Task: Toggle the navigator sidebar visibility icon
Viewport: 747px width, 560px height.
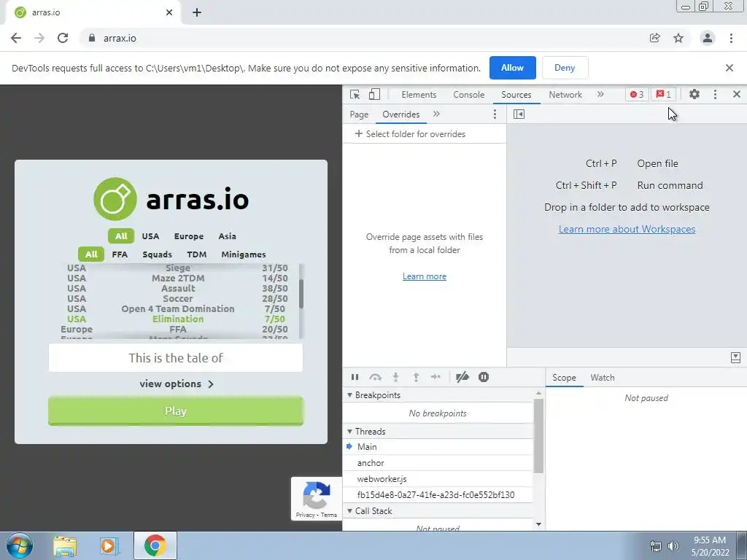Action: click(519, 114)
